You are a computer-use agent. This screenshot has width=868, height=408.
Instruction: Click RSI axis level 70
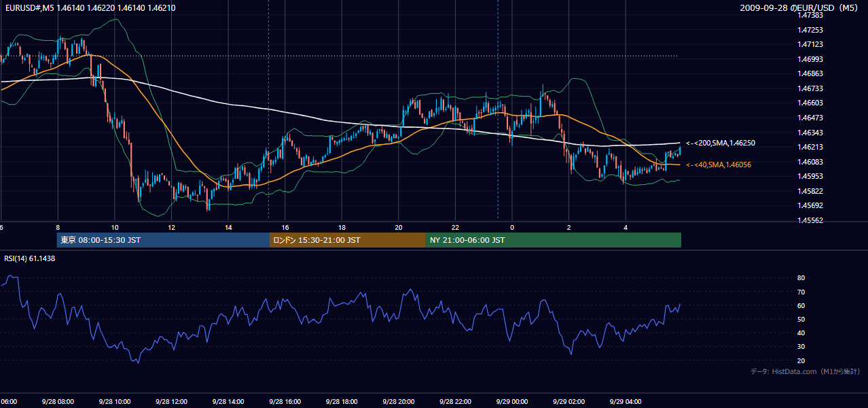click(801, 292)
